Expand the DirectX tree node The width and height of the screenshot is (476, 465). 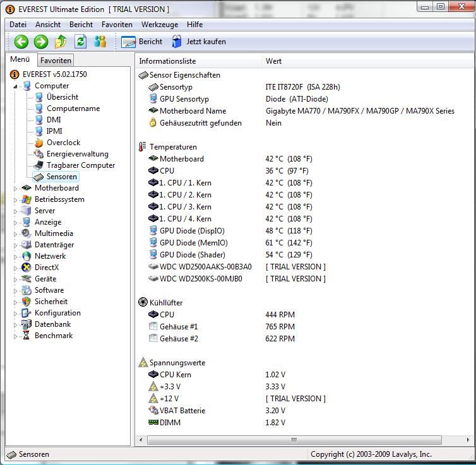pos(15,268)
